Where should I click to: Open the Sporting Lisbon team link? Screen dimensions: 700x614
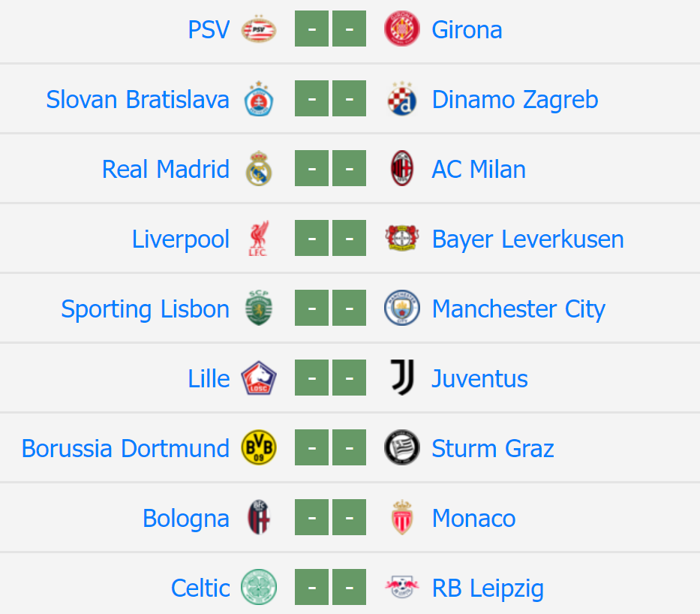click(145, 309)
